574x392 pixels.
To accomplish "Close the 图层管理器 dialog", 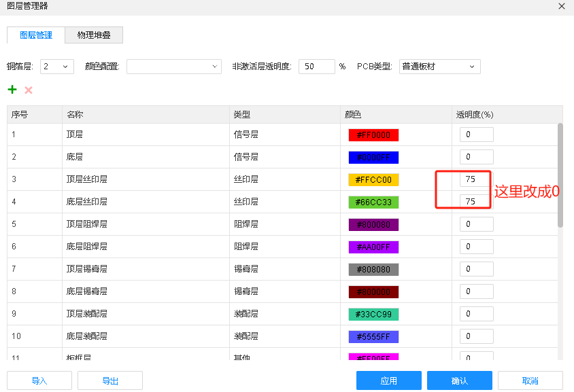I will coord(562,6).
